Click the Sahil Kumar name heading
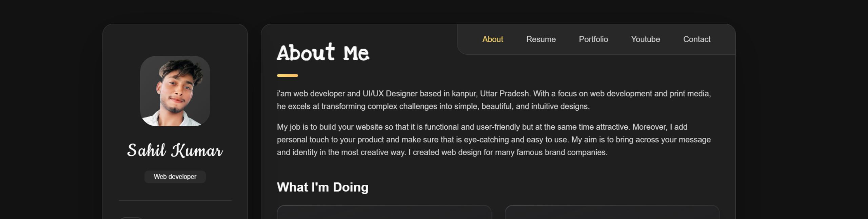868x219 pixels. pyautogui.click(x=175, y=150)
